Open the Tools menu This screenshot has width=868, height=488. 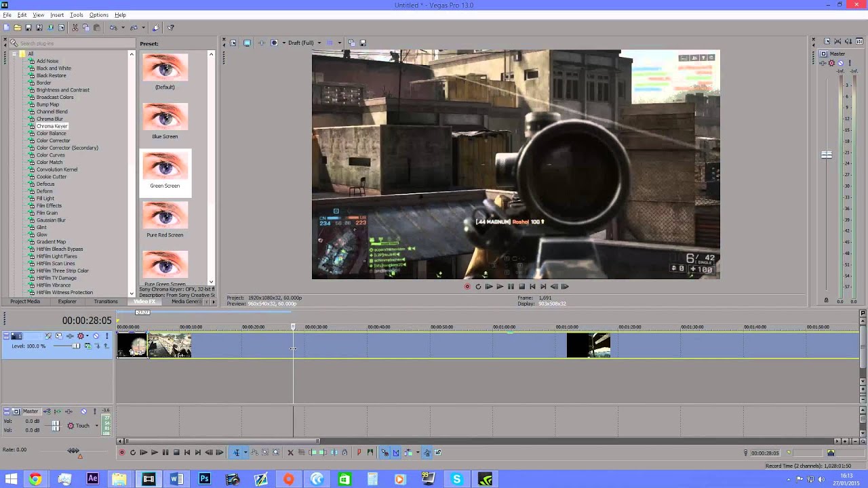pyautogui.click(x=77, y=15)
